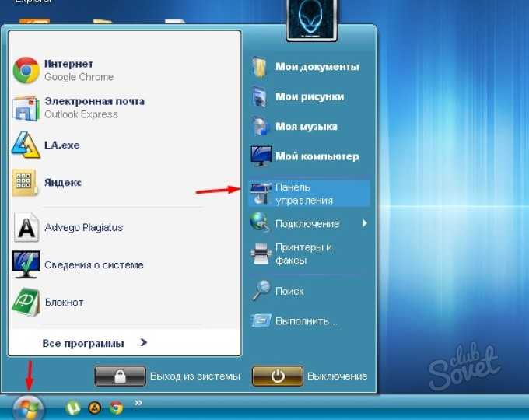Image resolution: width=529 pixels, height=420 pixels.
Task: Click the Поиск magnifier icon
Action: (x=261, y=290)
